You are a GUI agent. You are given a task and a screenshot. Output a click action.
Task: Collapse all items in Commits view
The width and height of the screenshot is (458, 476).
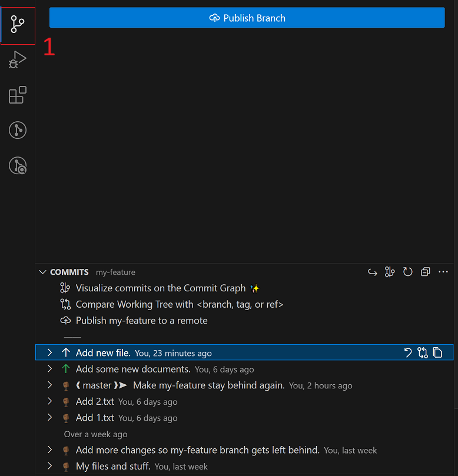click(426, 272)
